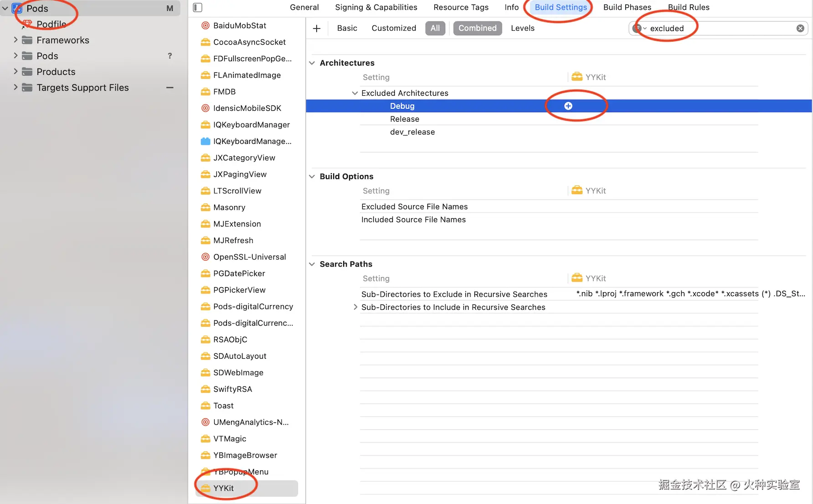This screenshot has width=813, height=504.
Task: Select the UMengAnalytics target icon
Action: (206, 422)
